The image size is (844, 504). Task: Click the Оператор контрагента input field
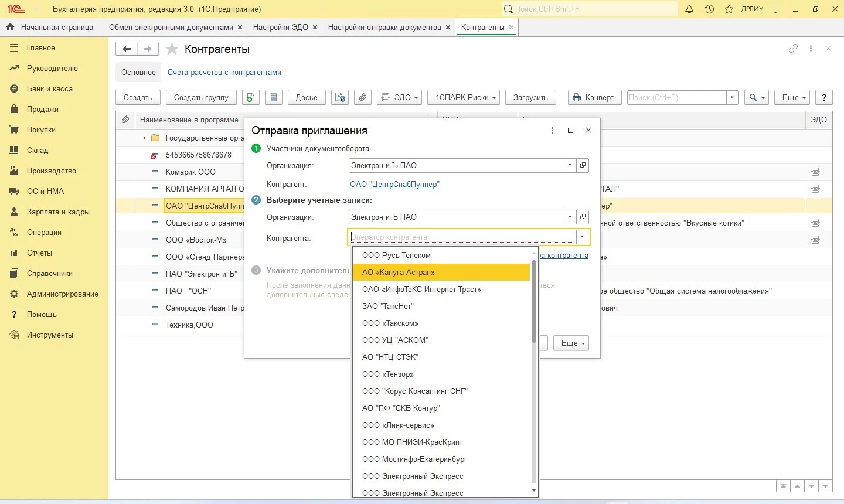coord(462,237)
